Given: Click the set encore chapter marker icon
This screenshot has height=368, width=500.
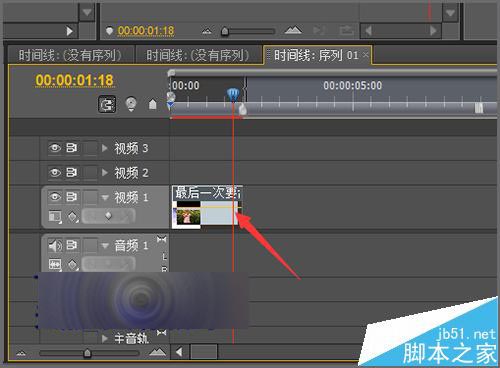Looking at the screenshot, I should [131, 104].
